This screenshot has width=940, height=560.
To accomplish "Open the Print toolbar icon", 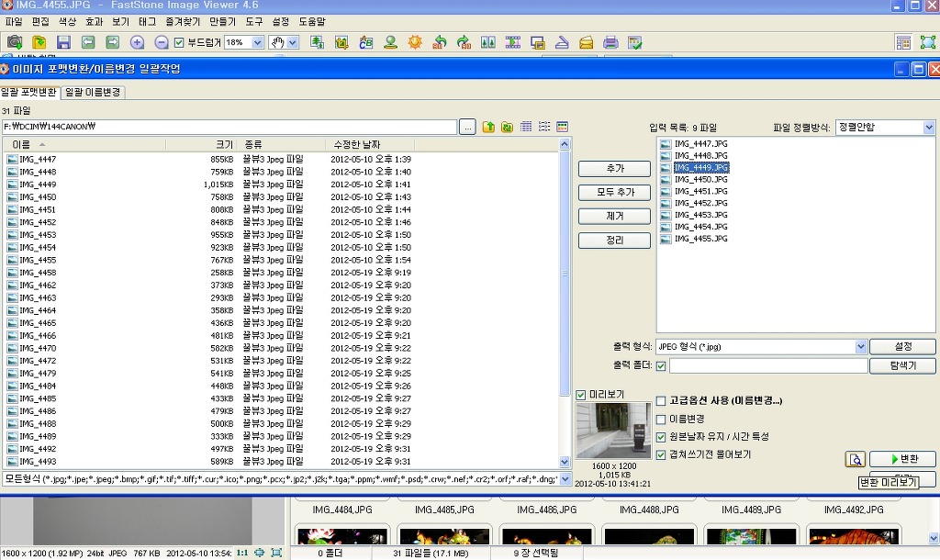I will click(610, 42).
